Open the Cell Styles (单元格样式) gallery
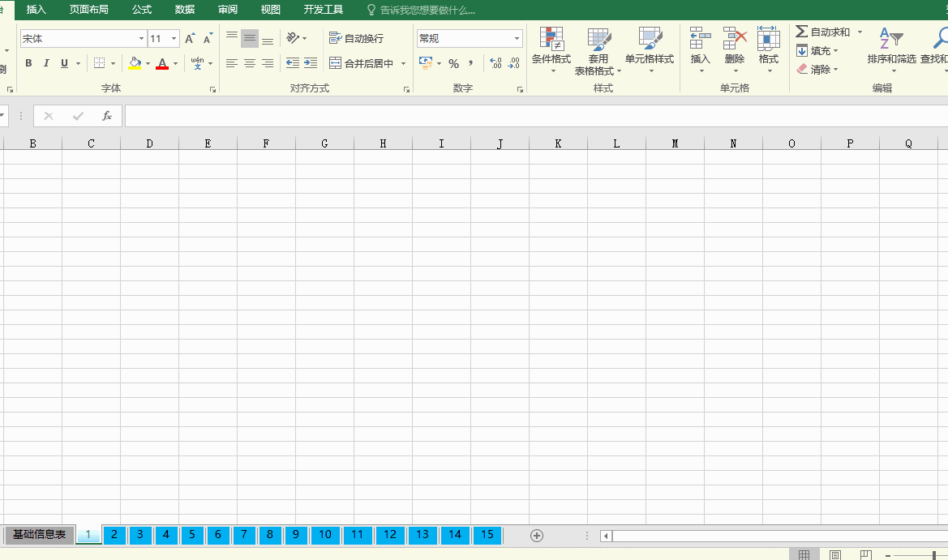Image resolution: width=948 pixels, height=560 pixels. 650,39
